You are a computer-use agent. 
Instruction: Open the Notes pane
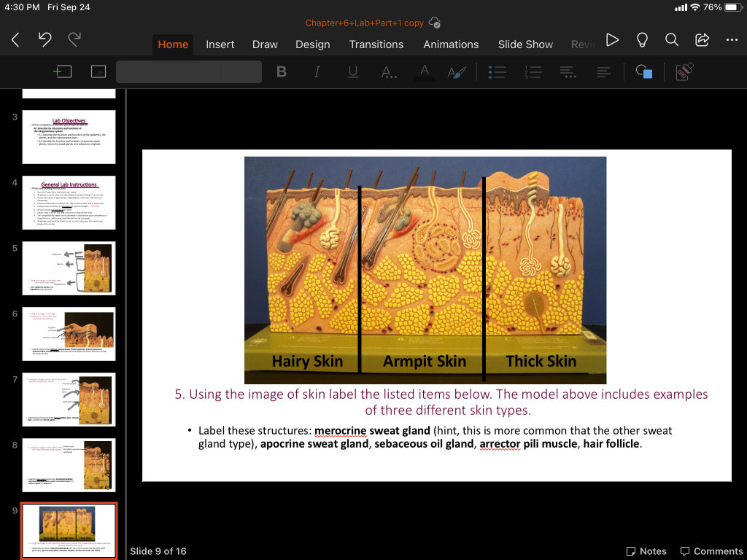pos(646,551)
